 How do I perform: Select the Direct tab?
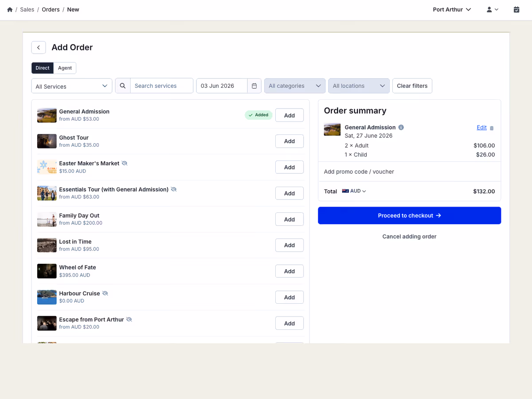(x=43, y=68)
